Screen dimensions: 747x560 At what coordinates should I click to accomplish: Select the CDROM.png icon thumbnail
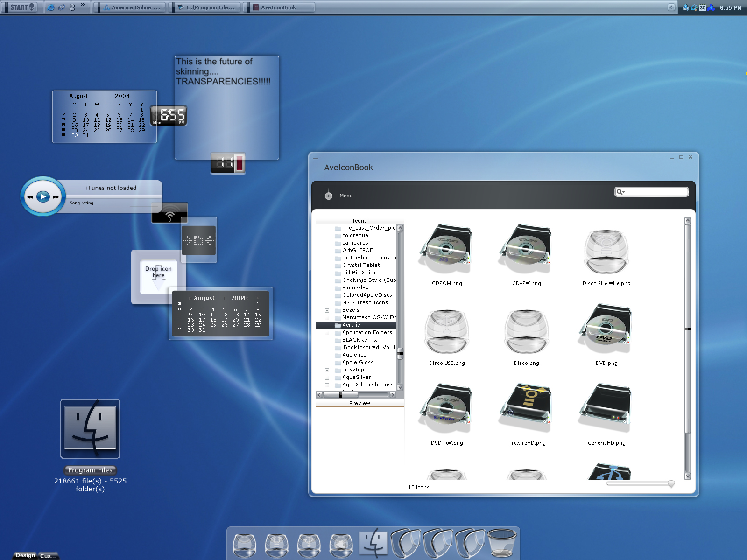[446, 249]
